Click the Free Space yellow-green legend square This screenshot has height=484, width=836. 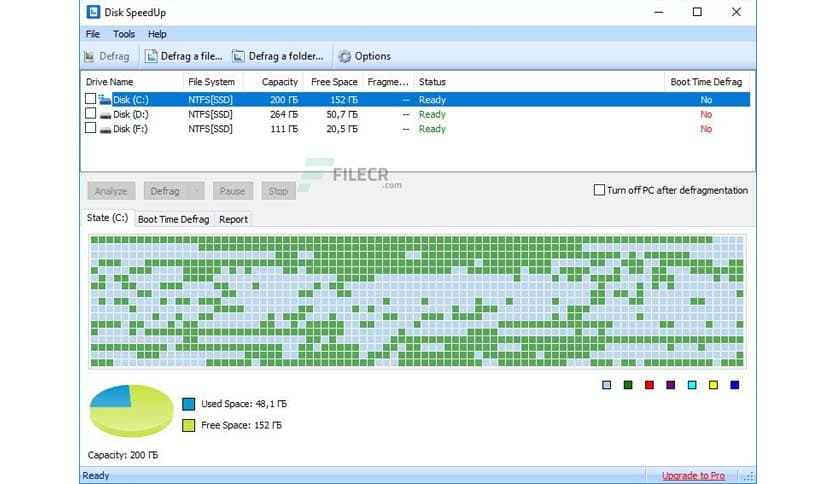(189, 425)
